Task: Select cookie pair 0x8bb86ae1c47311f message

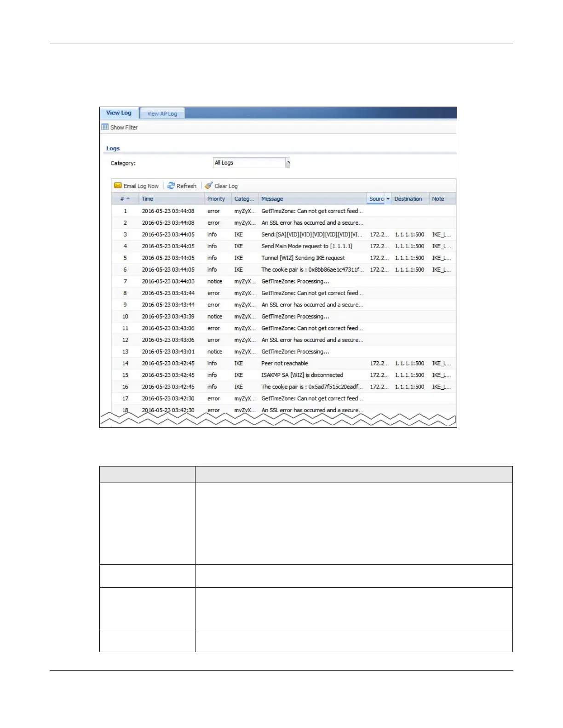Action: click(312, 269)
